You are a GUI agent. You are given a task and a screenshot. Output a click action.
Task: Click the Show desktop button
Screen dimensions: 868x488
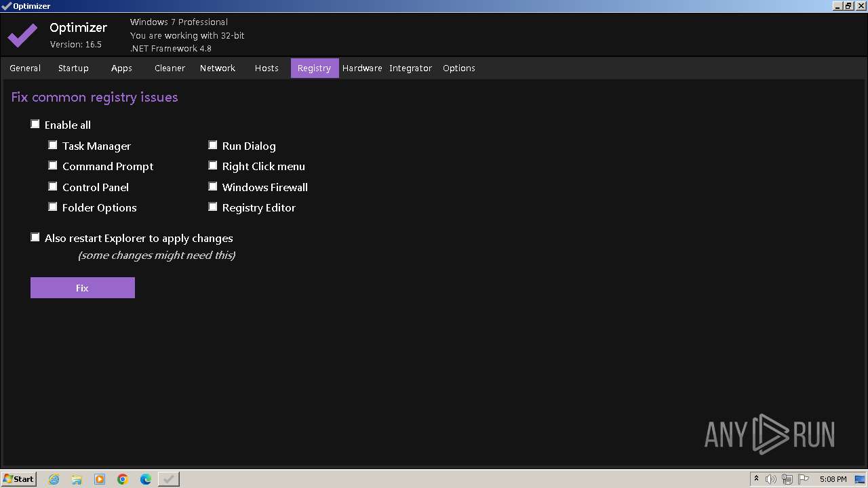pos(861,479)
